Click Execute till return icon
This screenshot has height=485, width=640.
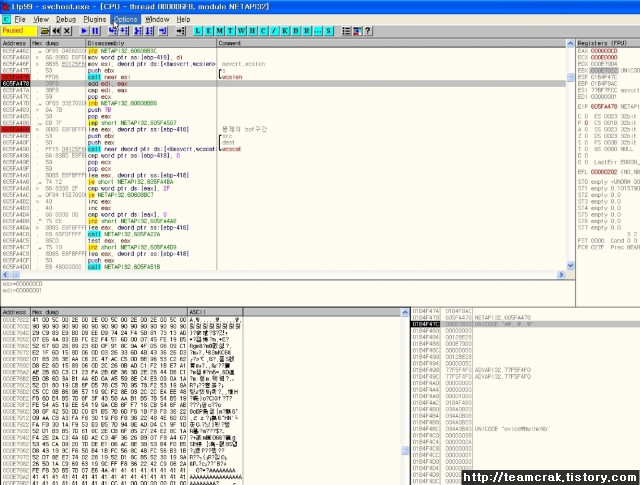pos(163,31)
